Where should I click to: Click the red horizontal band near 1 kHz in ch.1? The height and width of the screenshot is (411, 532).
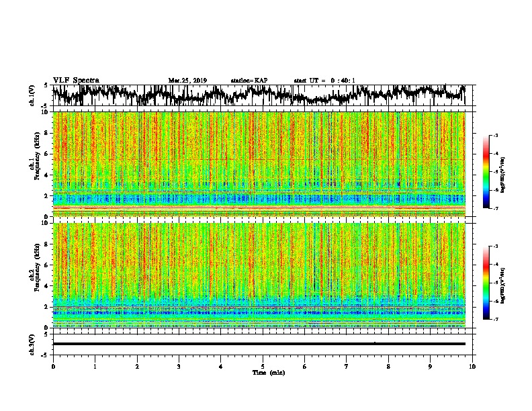click(259, 208)
